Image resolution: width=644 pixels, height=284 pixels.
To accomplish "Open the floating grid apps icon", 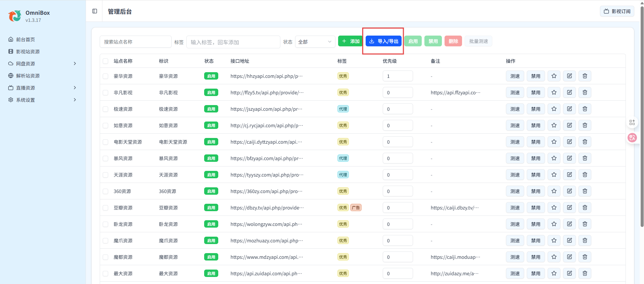I will pos(632,123).
